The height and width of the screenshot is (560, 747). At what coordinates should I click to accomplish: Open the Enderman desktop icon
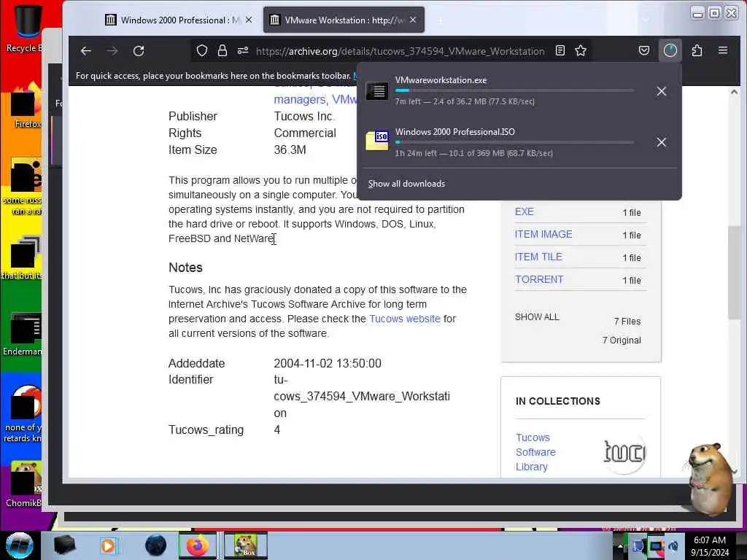point(23,333)
